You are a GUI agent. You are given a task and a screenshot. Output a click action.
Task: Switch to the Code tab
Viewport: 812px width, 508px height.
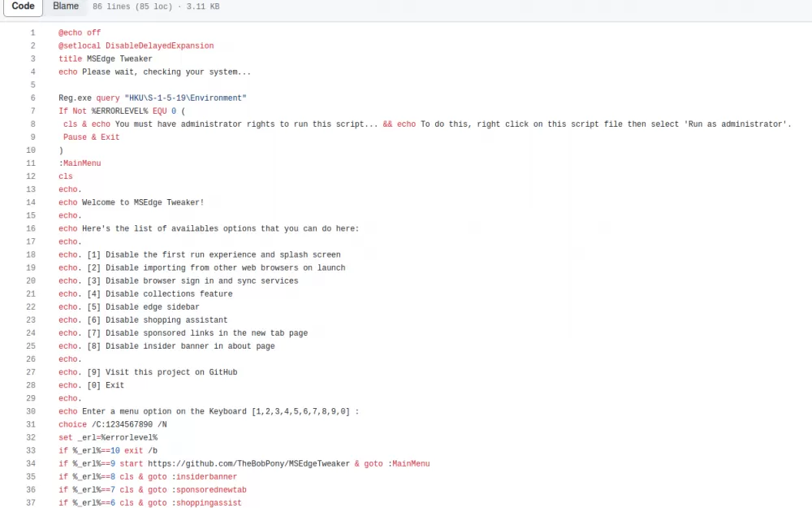tap(23, 7)
